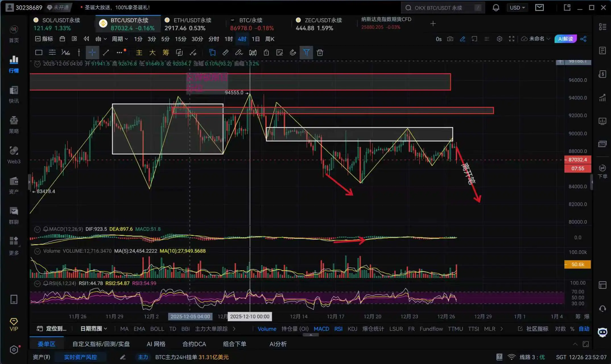
Task: Click the magnet snap tool icon
Action: click(x=293, y=53)
